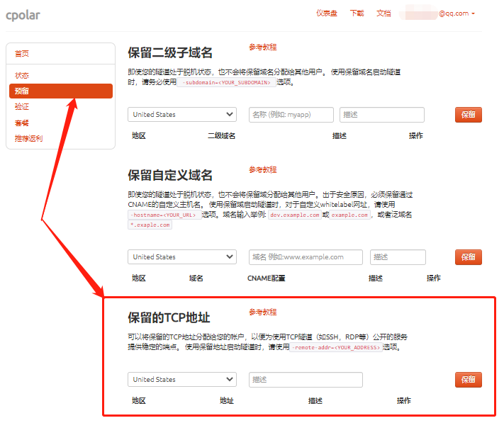
Task: Open 推荐返利 in the sidebar
Action: point(28,138)
